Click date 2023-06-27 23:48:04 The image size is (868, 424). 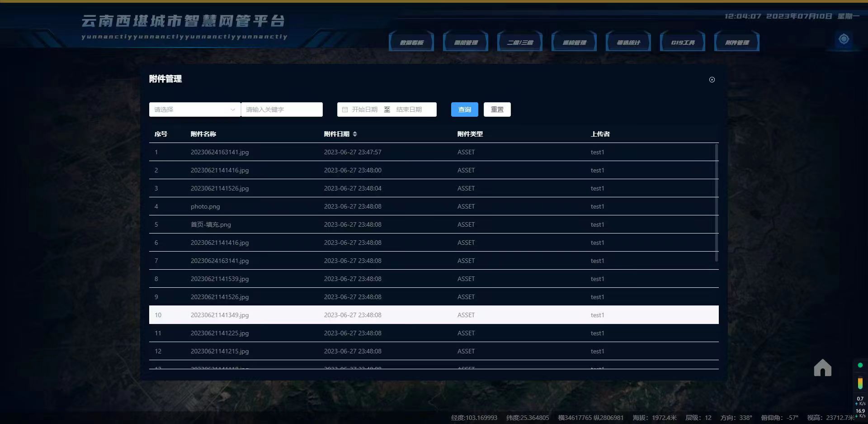(x=353, y=188)
